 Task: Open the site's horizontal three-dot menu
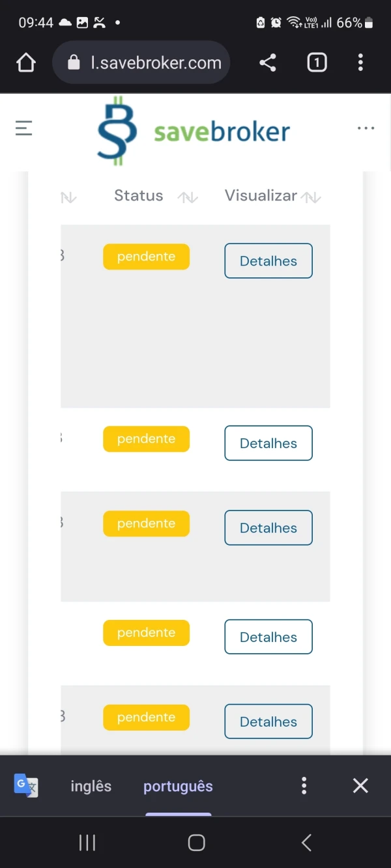click(x=366, y=128)
